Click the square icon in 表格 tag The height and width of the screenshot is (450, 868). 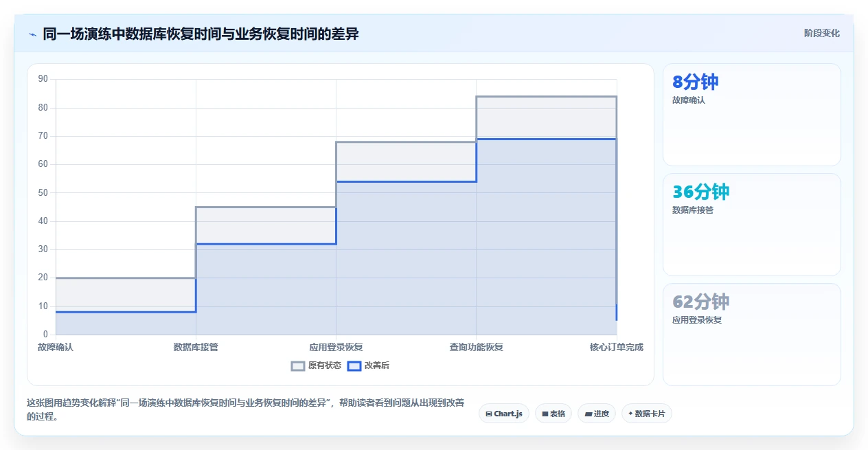coord(545,414)
